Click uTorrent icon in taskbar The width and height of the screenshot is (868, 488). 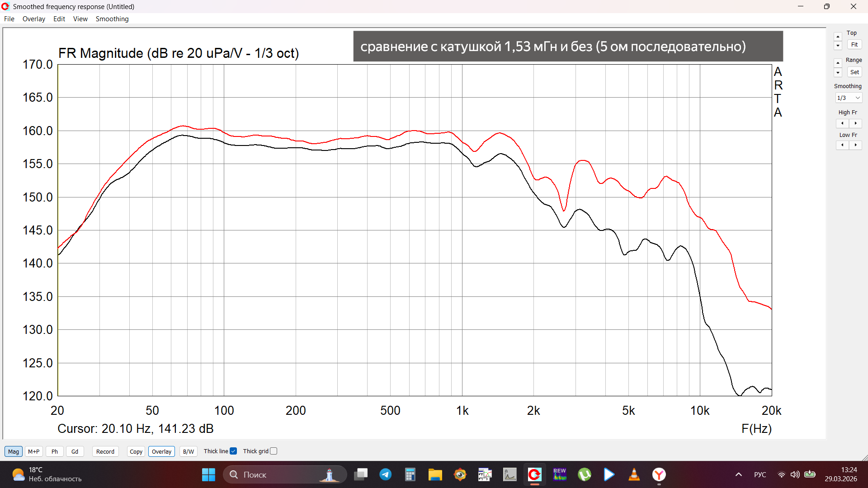point(584,474)
